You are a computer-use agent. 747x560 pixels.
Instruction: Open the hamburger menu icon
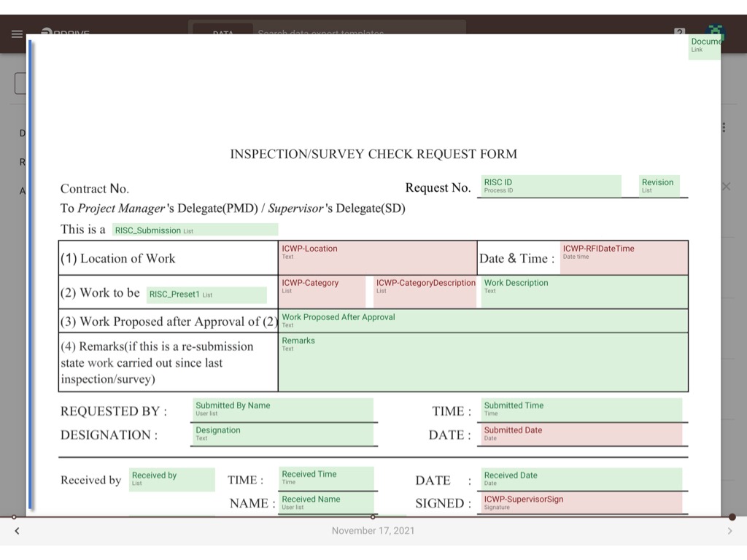tap(18, 34)
